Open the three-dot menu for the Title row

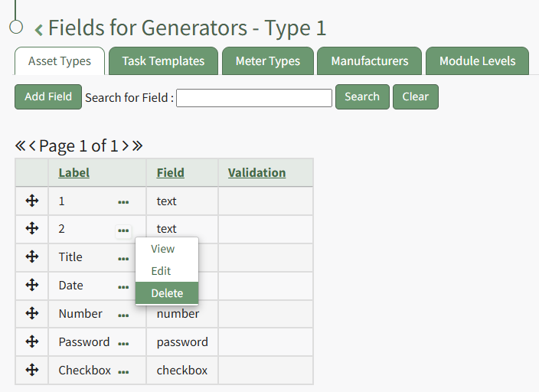(123, 259)
